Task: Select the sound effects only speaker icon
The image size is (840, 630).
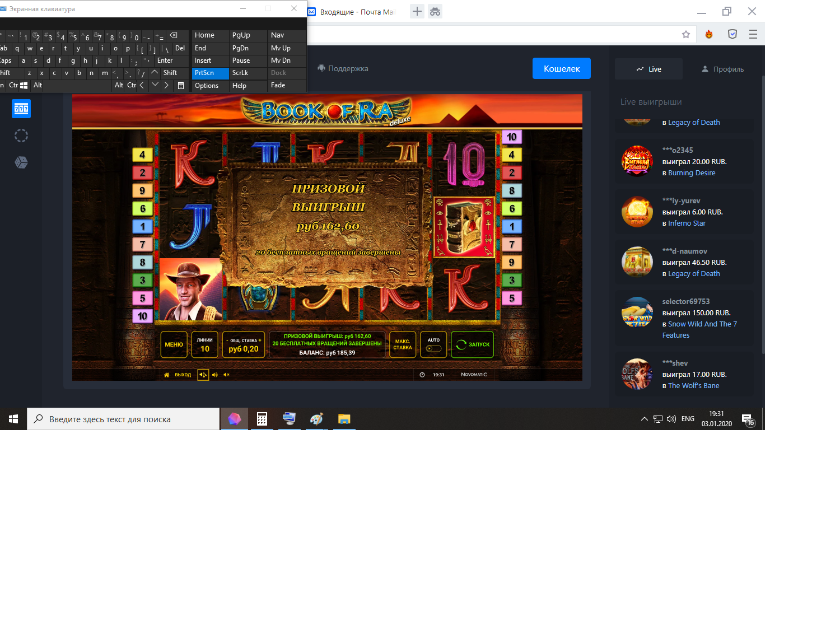Action: click(x=215, y=375)
